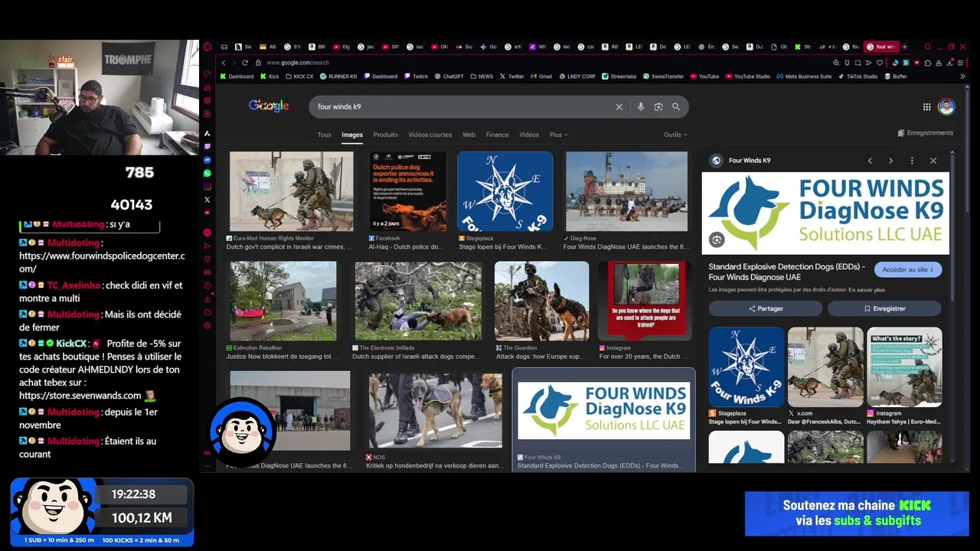This screenshot has height=551, width=980.
Task: Open a new browser tab
Action: point(904,47)
